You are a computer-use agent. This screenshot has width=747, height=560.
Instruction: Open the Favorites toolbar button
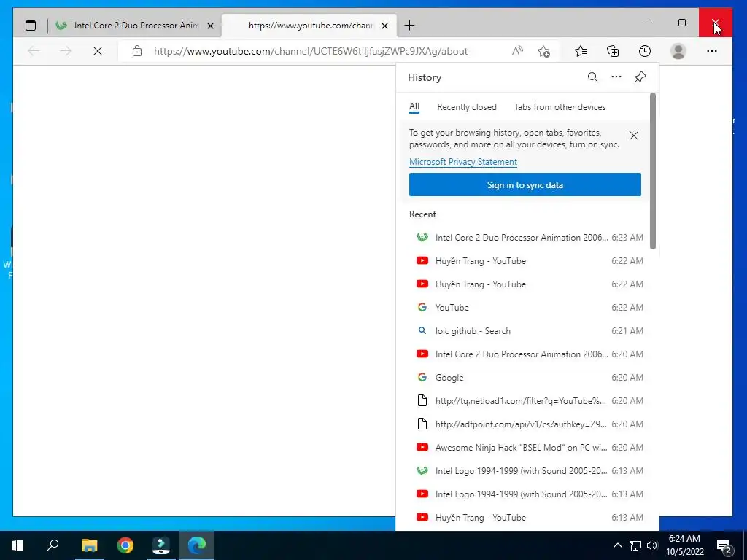coord(580,51)
